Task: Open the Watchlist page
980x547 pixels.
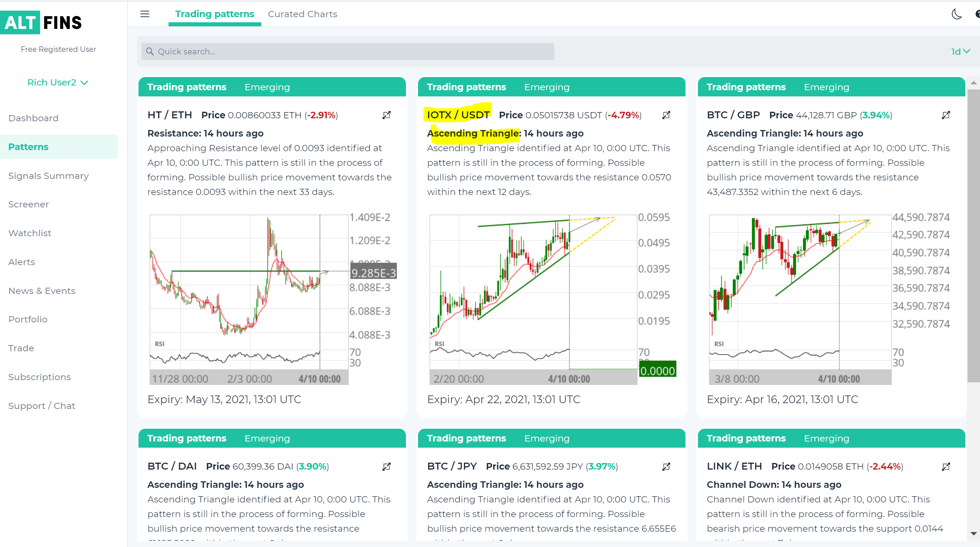Action: [30, 233]
